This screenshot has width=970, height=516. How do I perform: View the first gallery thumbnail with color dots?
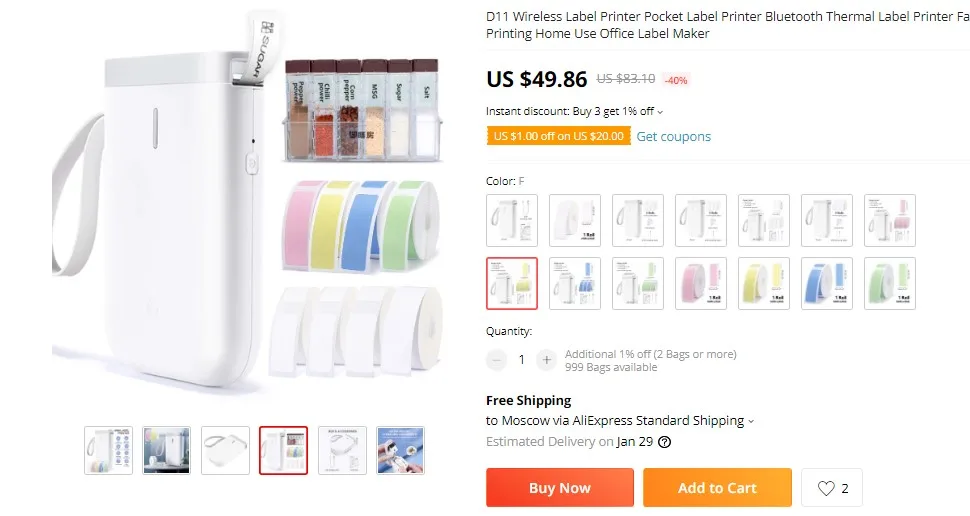pos(108,450)
